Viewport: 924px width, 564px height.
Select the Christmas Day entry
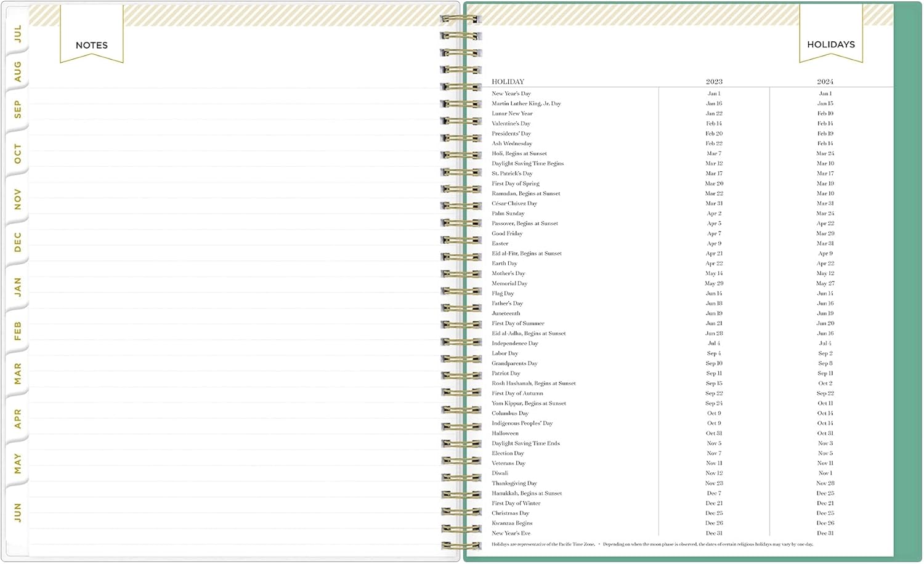(511, 513)
